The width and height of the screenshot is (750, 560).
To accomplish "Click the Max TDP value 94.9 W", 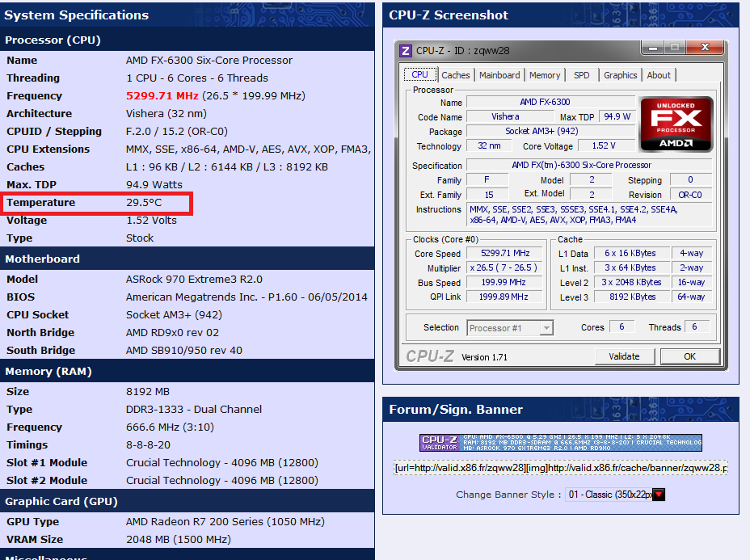I will pyautogui.click(x=617, y=116).
